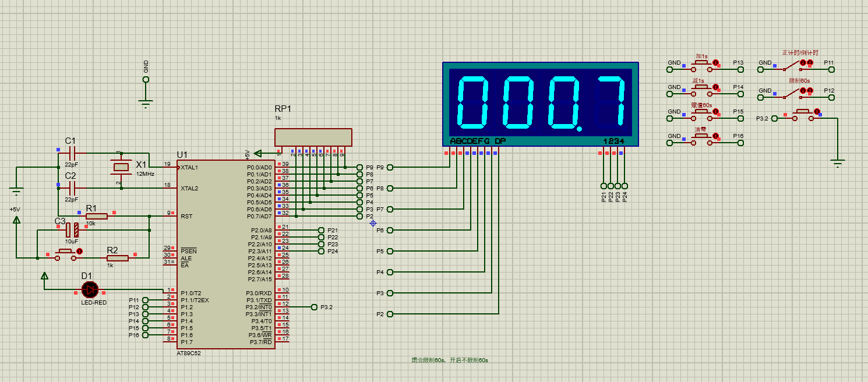
Task: Click the P3.2 terminal by INT0 pin
Action: [314, 307]
